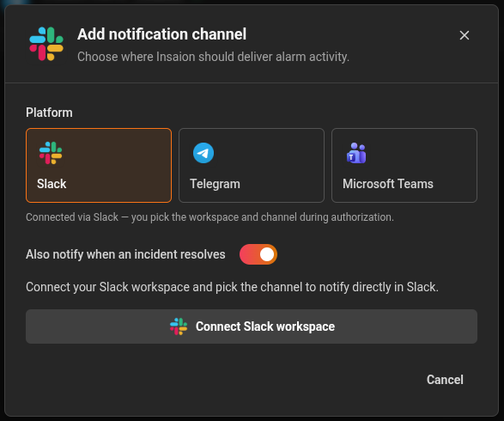The height and width of the screenshot is (421, 504).
Task: Choose Telegram as the platform
Action: 252,165
